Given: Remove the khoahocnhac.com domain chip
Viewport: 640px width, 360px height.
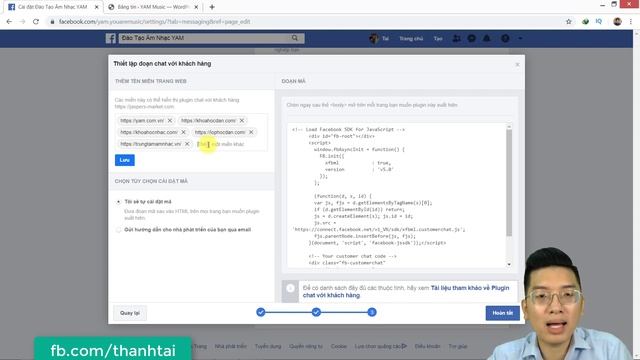Looking at the screenshot, I should [183, 132].
